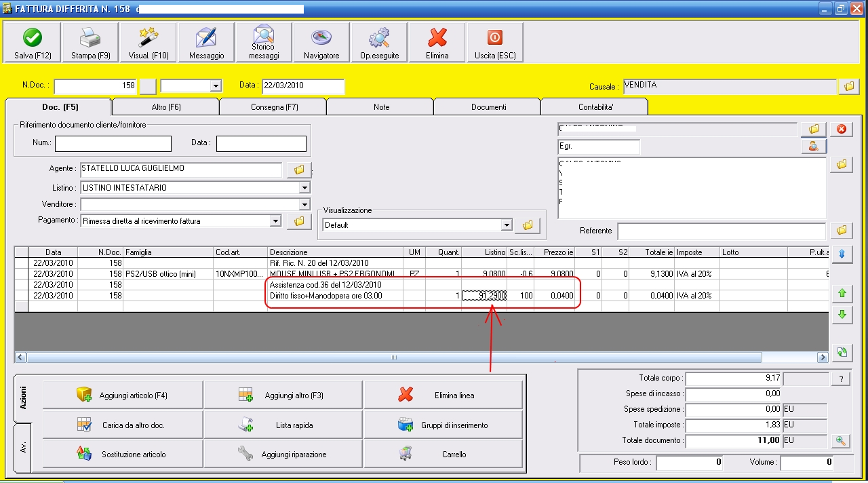868x483 pixels.
Task: Expand the Venditore dropdown
Action: point(304,204)
